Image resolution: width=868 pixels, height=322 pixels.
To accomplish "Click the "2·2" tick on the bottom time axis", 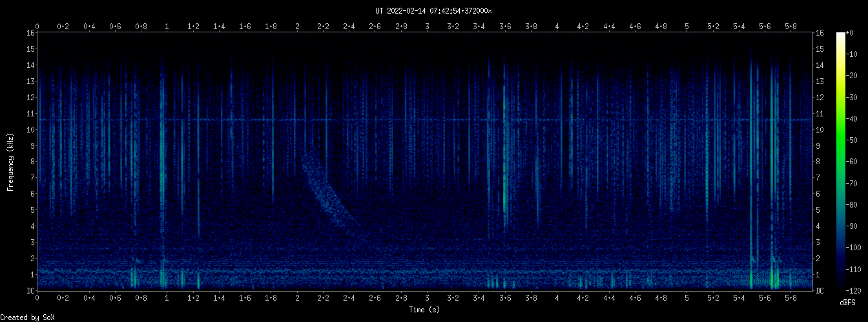I will coord(323,298).
